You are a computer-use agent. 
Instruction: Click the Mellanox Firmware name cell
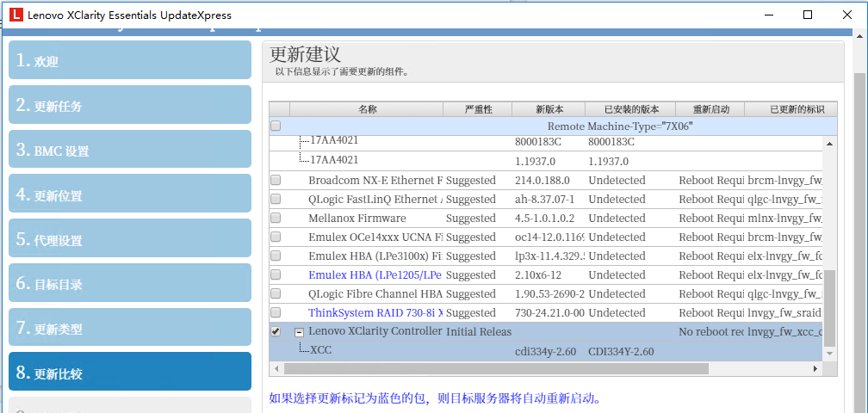[x=357, y=218]
